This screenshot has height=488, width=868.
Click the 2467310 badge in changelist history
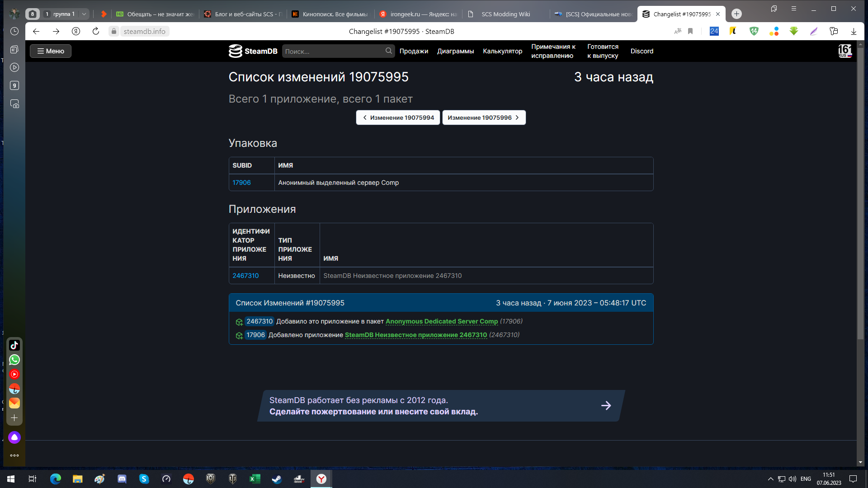point(259,321)
